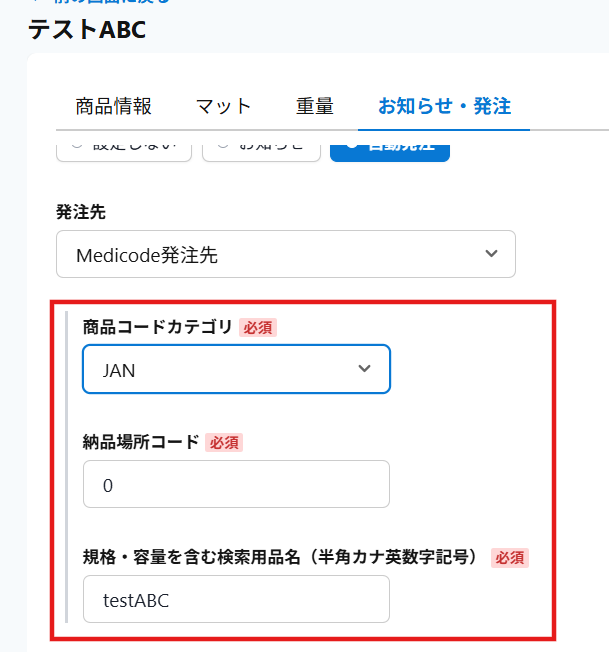Click the input field containing testABC

(x=236, y=599)
